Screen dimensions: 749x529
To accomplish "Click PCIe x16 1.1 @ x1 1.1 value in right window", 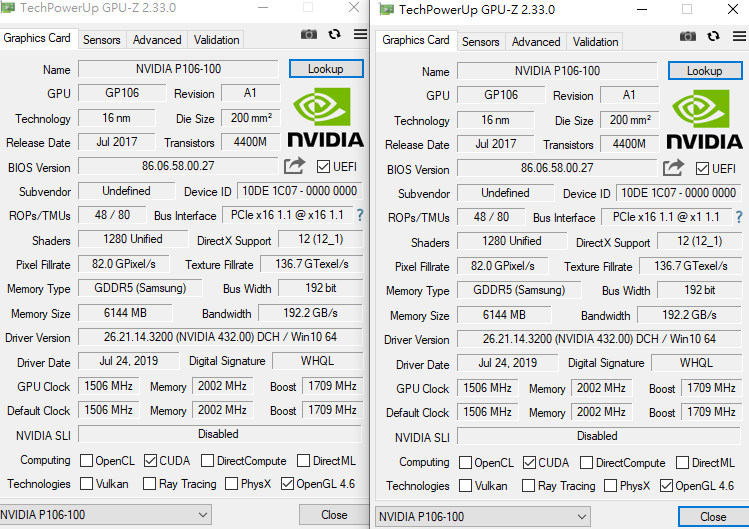I will click(x=666, y=217).
